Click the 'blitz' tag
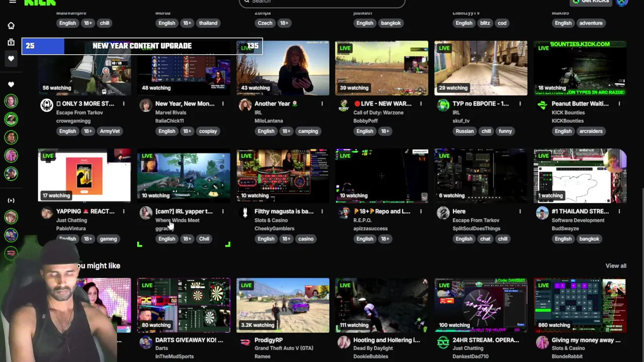Image resolution: width=644 pixels, height=362 pixels. tap(485, 23)
